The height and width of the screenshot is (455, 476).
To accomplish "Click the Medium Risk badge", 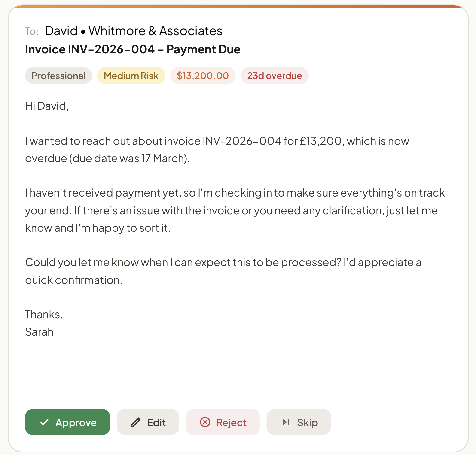I will pyautogui.click(x=131, y=76).
